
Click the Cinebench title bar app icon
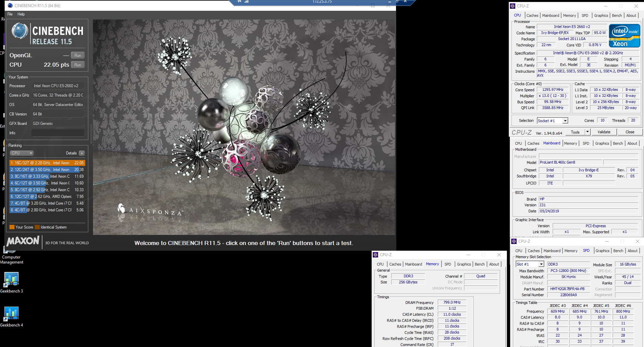pyautogui.click(x=10, y=5)
